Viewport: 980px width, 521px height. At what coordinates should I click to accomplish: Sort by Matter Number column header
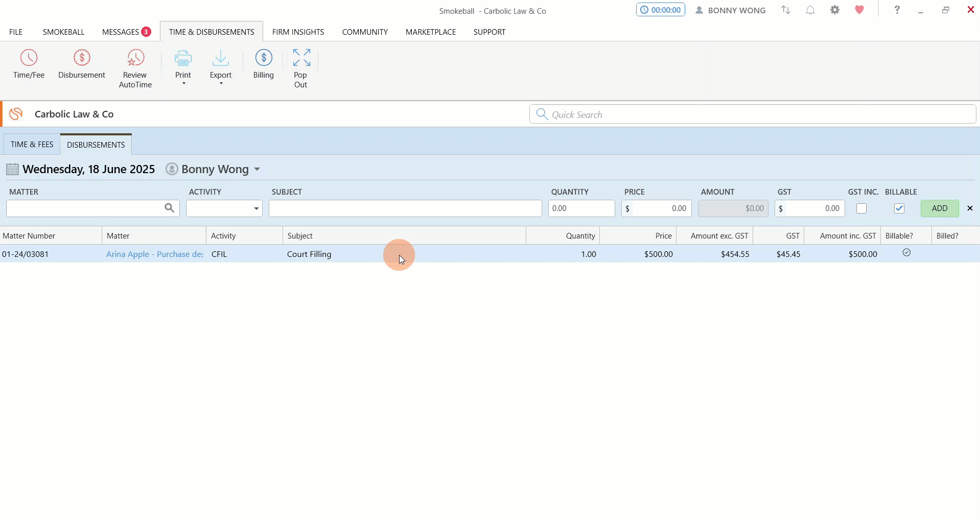click(x=51, y=235)
